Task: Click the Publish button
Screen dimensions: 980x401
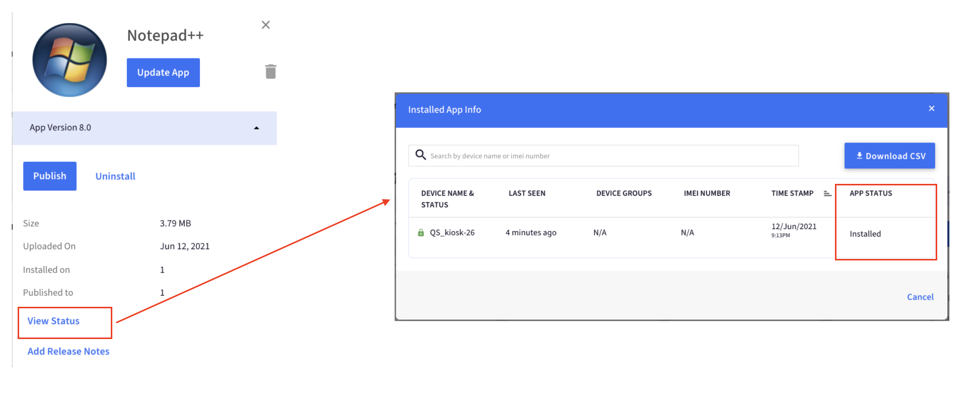Action: coord(50,176)
